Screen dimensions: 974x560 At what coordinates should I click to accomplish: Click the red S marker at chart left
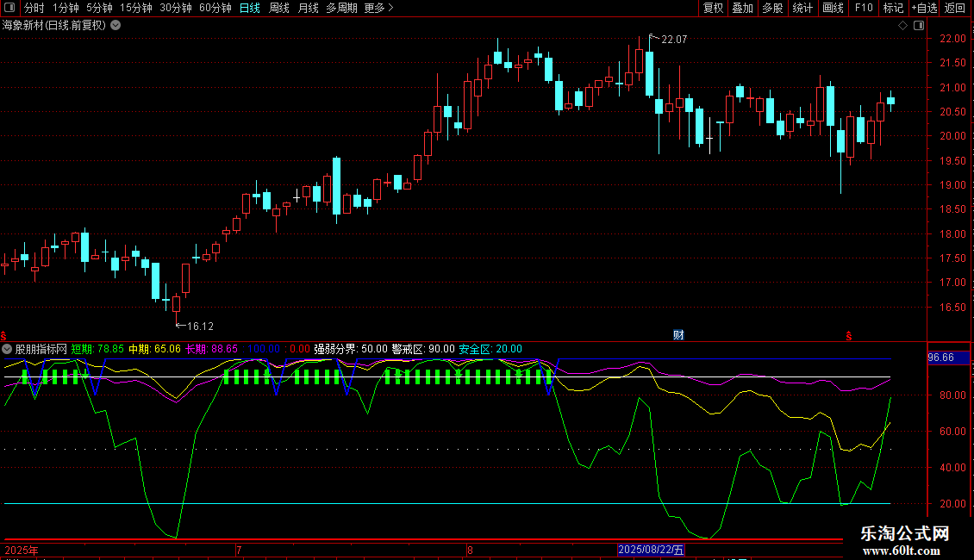pos(3,336)
